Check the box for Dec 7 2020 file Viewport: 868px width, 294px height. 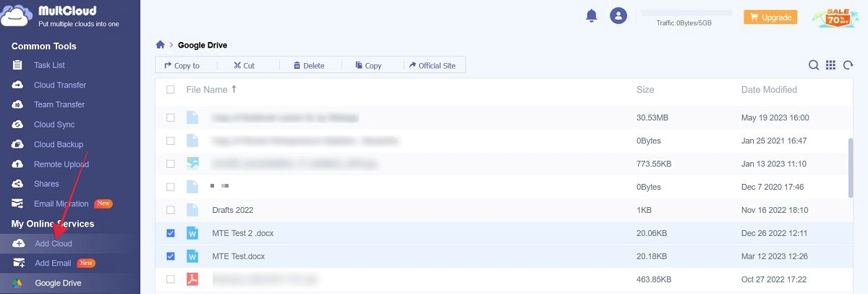[171, 187]
